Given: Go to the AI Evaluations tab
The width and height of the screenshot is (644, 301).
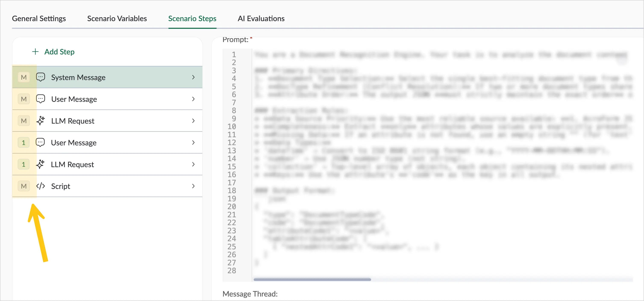Looking at the screenshot, I should (x=261, y=19).
